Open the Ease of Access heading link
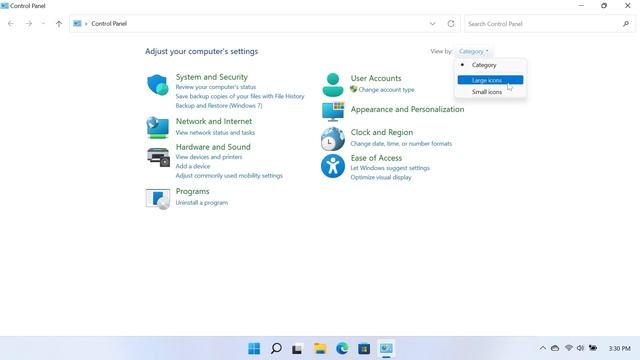The width and height of the screenshot is (640, 360). pos(376,158)
